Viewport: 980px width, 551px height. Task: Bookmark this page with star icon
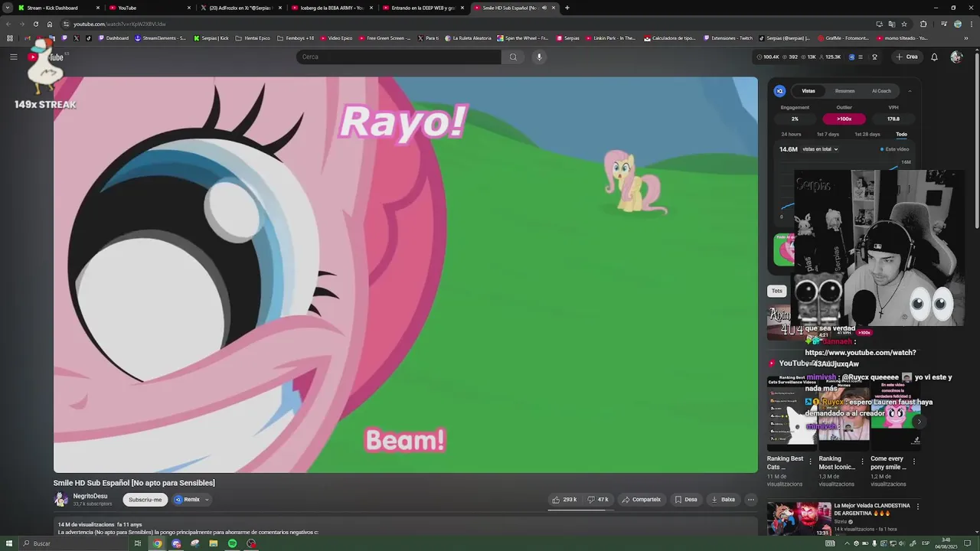(904, 24)
